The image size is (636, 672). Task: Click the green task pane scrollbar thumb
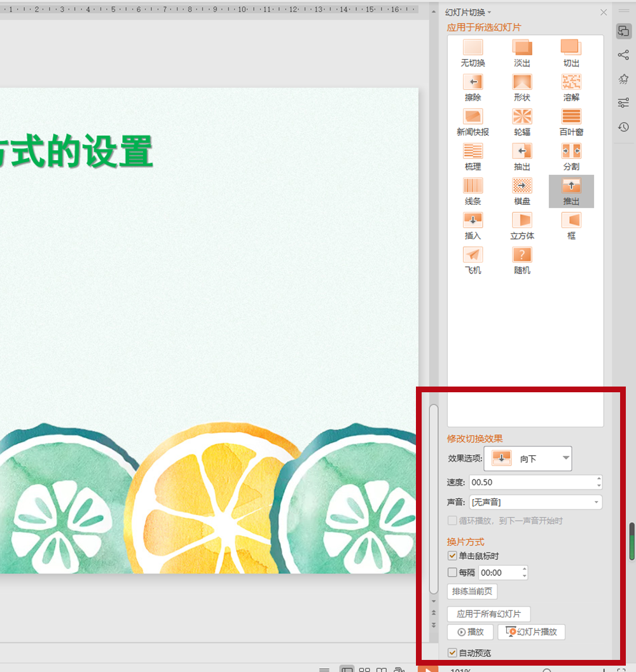click(632, 541)
